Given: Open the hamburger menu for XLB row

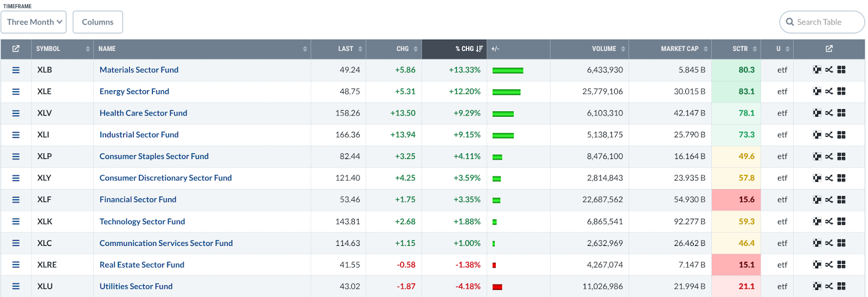Looking at the screenshot, I should point(16,70).
